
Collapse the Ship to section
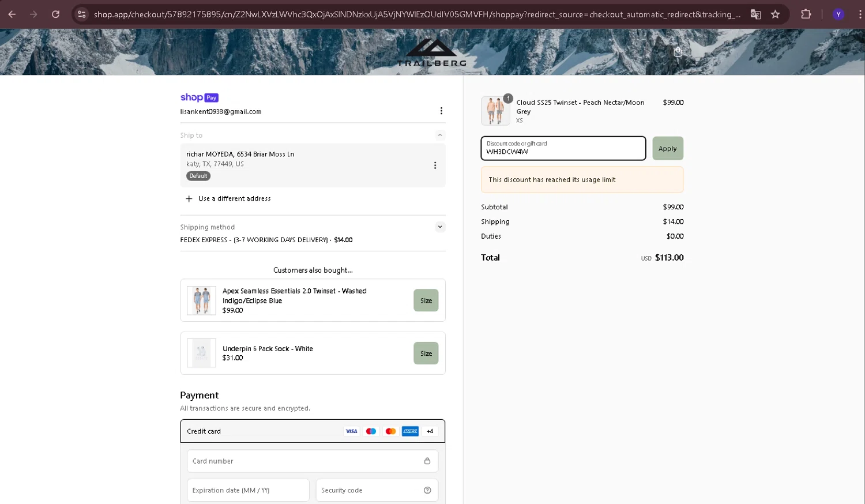click(x=440, y=135)
